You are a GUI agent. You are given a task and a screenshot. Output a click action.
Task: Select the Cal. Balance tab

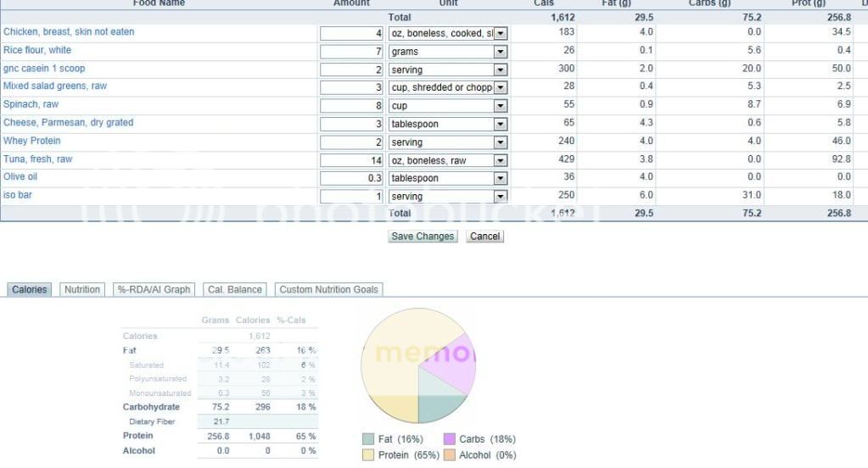(235, 290)
